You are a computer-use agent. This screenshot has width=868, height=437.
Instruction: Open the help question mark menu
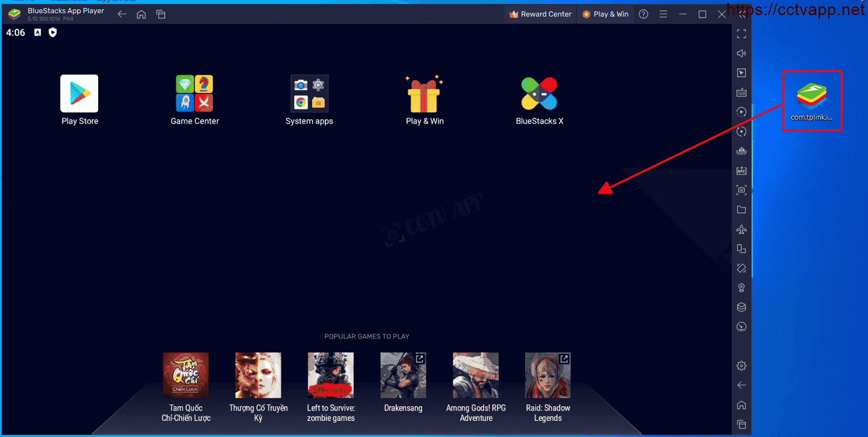point(643,14)
